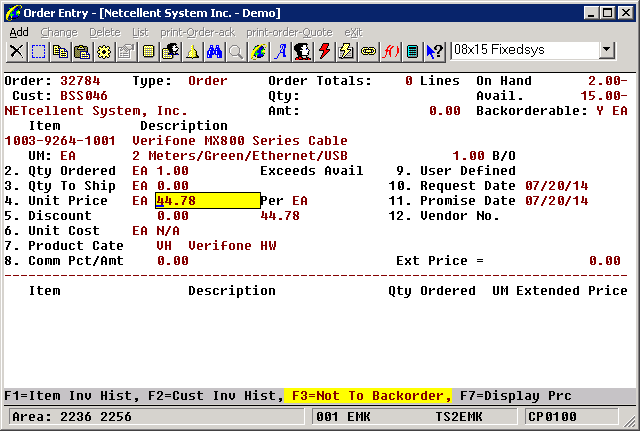Click the dotted selection rectangle icon
Screen dimensions: 640x431
[38, 51]
